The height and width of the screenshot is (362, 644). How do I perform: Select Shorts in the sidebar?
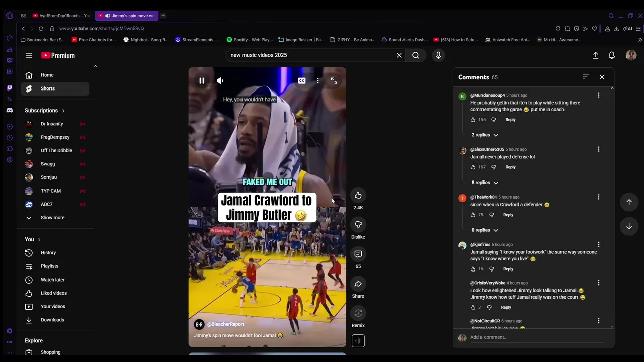(55, 88)
